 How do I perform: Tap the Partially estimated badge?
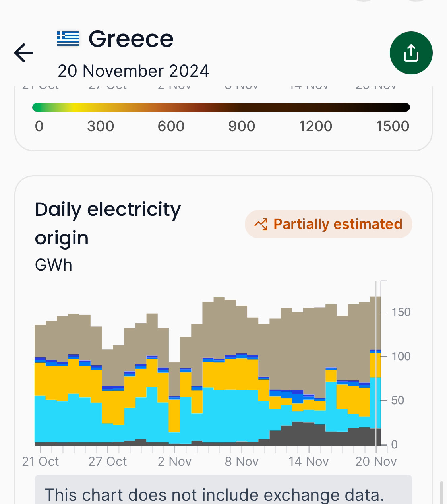(329, 224)
